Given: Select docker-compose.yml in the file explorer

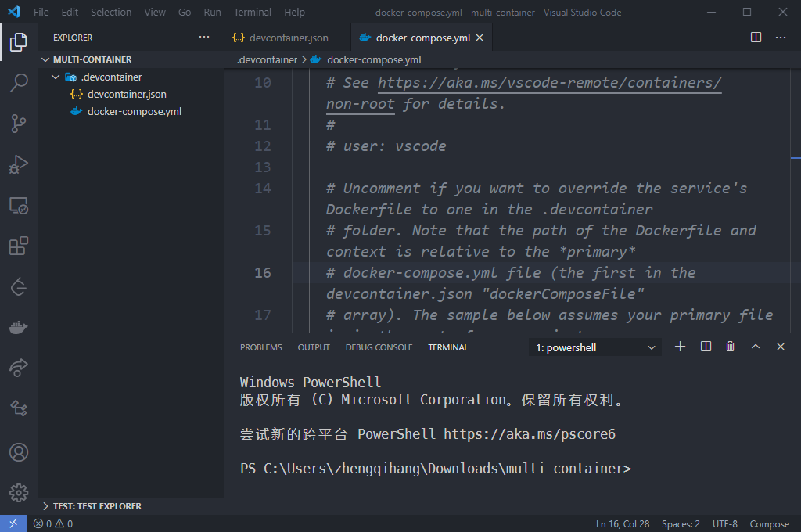Looking at the screenshot, I should pyautogui.click(x=134, y=111).
